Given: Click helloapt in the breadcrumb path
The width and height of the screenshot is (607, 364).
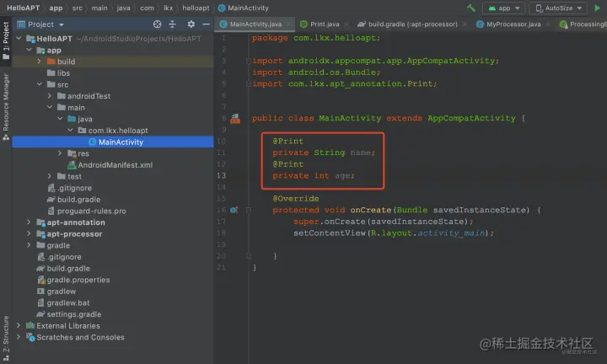Looking at the screenshot, I should coord(196,8).
